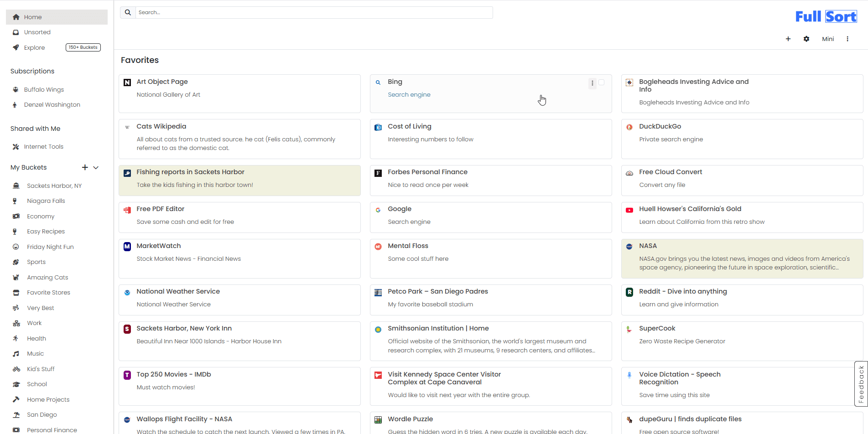Open Wordle Puzzle bookmark

click(x=410, y=419)
